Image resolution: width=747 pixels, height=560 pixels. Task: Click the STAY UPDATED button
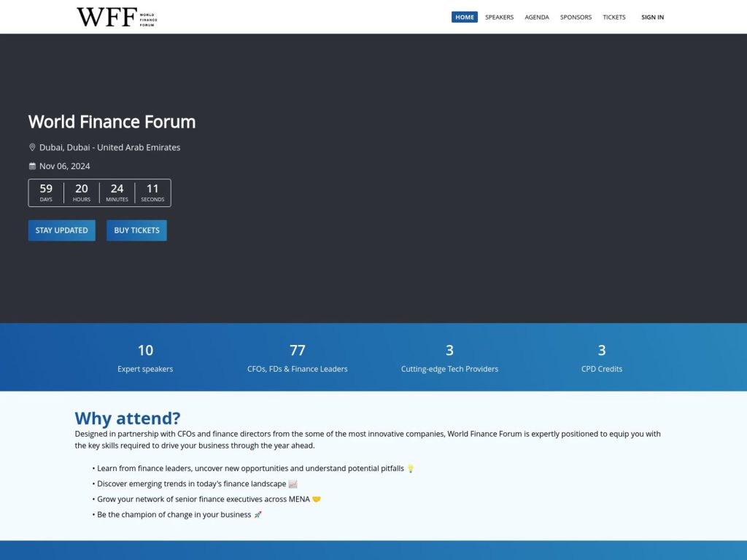[61, 230]
